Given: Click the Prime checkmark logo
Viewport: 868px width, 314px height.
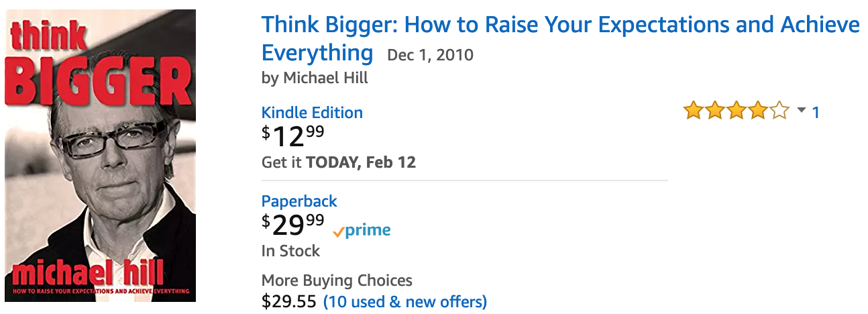Looking at the screenshot, I should click(362, 231).
